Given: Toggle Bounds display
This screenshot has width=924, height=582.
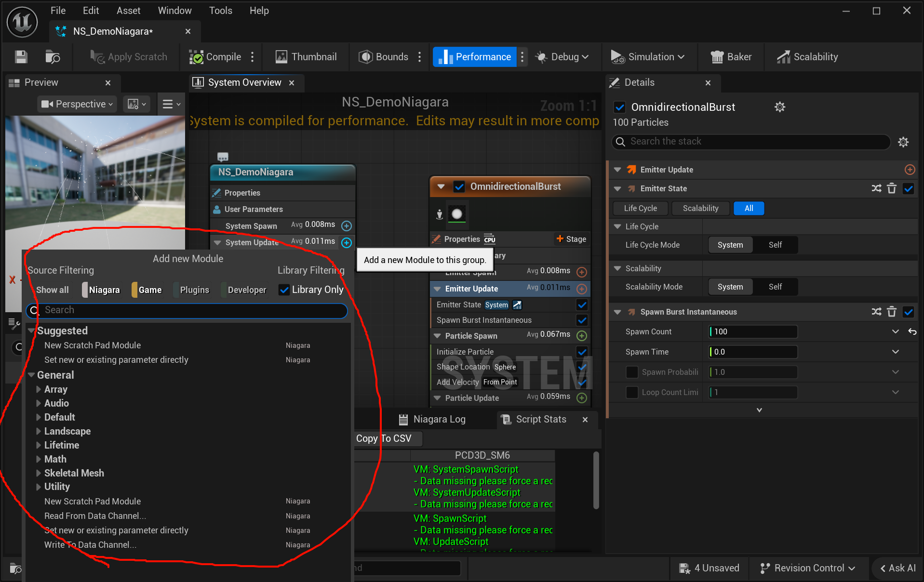Looking at the screenshot, I should [x=384, y=57].
